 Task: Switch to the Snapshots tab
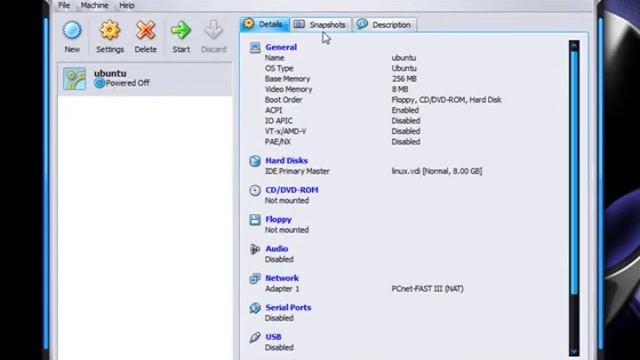point(320,24)
